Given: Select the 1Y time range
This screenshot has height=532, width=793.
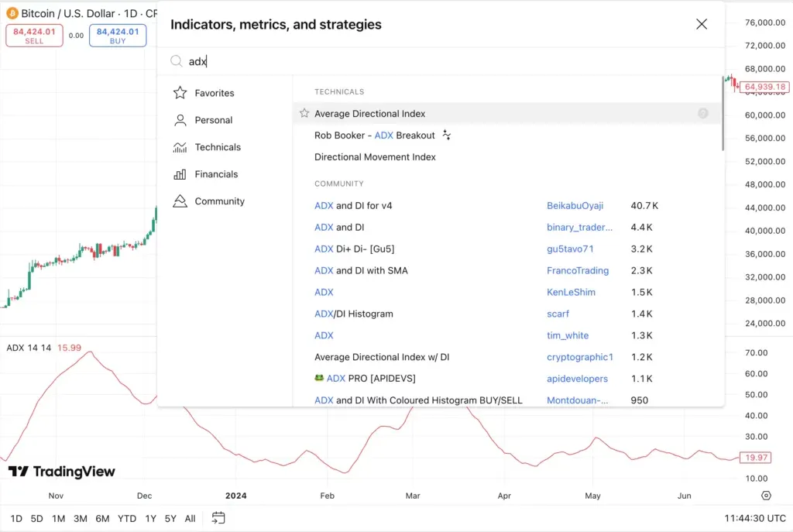Looking at the screenshot, I should click(x=150, y=519).
